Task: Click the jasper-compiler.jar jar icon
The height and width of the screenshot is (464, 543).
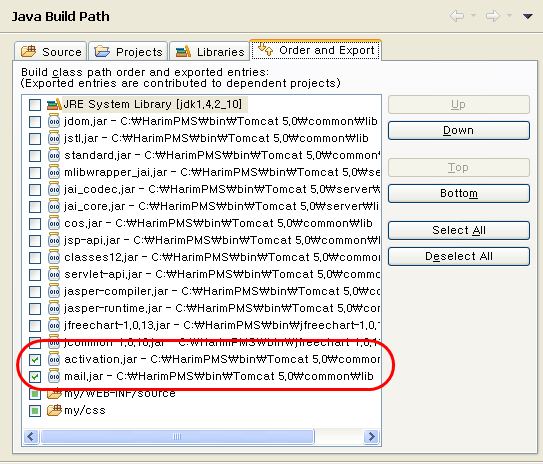Action: [x=54, y=291]
